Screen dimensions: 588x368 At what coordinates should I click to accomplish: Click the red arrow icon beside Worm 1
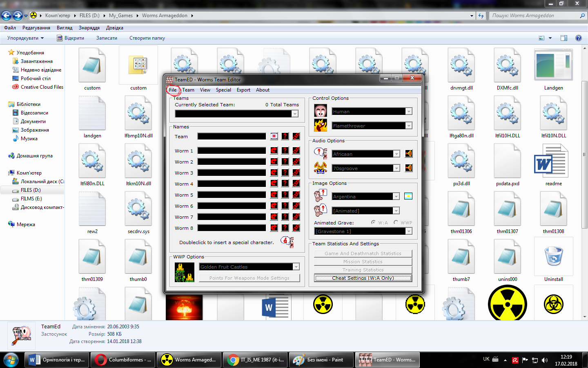click(274, 150)
